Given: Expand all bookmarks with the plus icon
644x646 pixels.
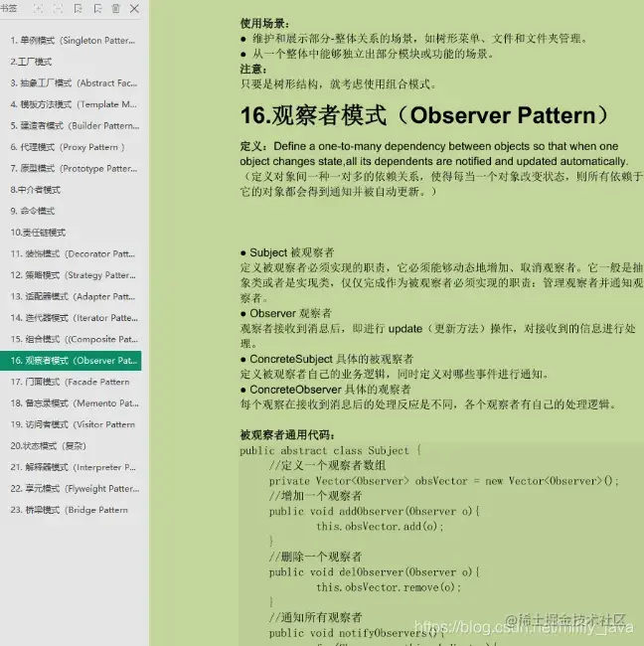Looking at the screenshot, I should 38,9.
